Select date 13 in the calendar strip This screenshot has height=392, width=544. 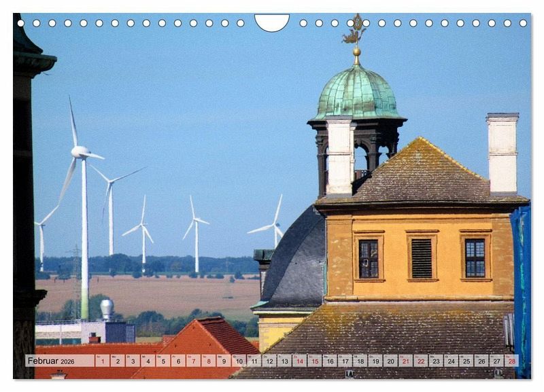click(x=284, y=361)
